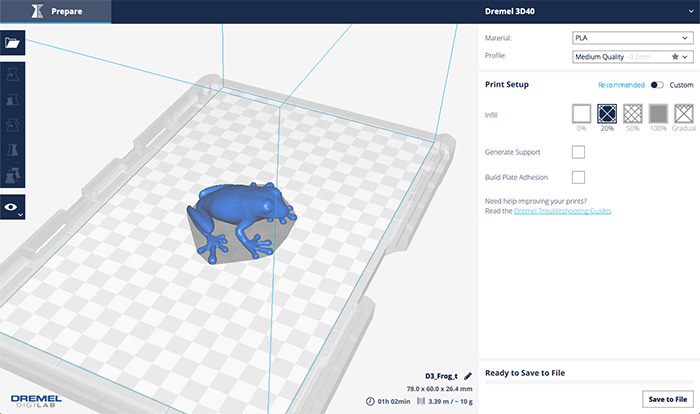Enable the Generate Support checkbox
This screenshot has width=700, height=414.
578,152
